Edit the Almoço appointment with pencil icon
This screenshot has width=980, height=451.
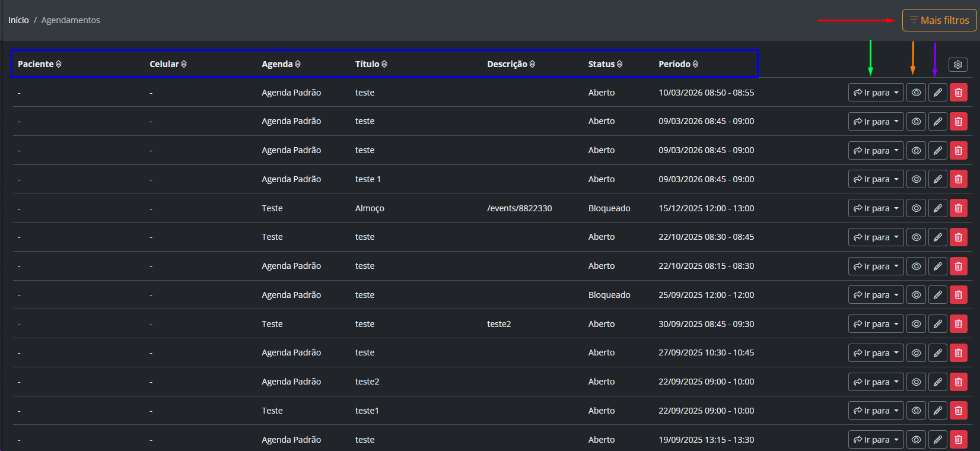click(937, 208)
